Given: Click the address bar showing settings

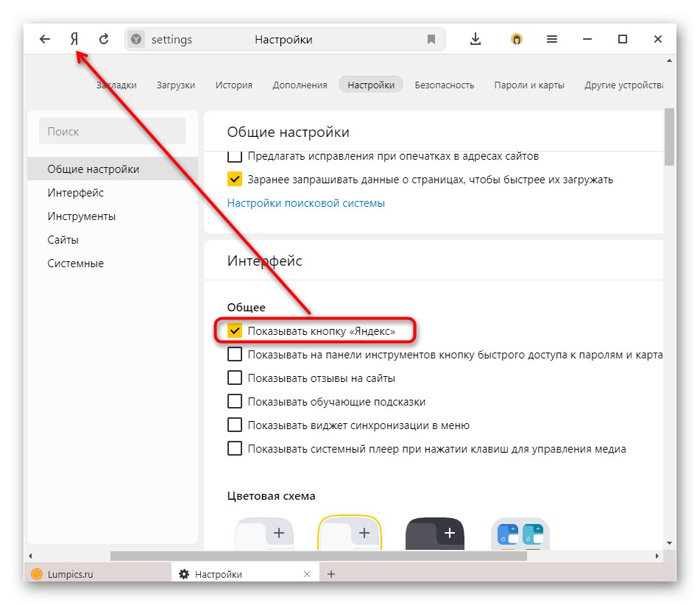Looking at the screenshot, I should (285, 39).
